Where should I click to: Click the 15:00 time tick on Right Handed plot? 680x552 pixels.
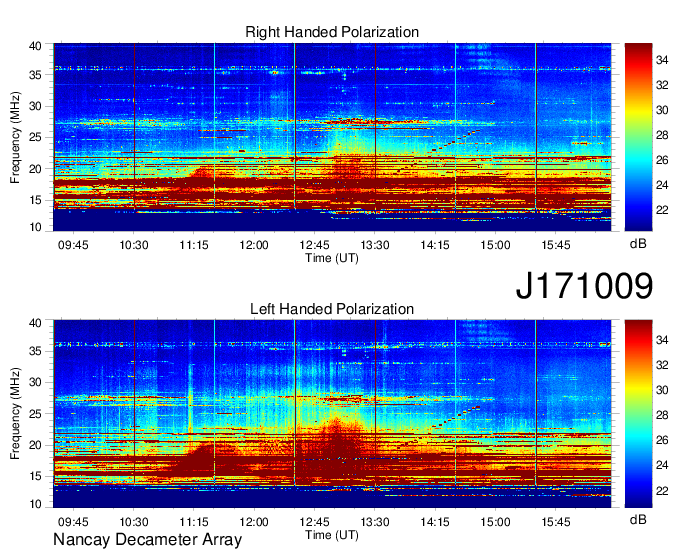495,245
